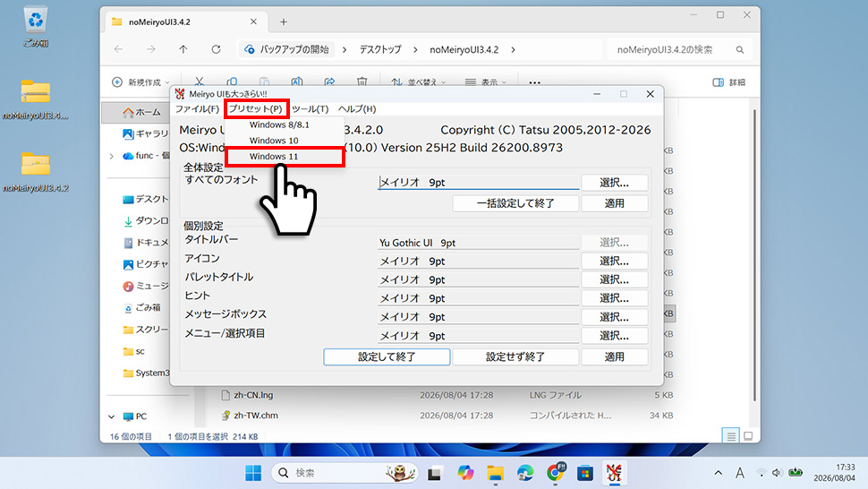Toggle 詳細 details pane in Explorer
This screenshot has width=868, height=489.
pyautogui.click(x=729, y=82)
